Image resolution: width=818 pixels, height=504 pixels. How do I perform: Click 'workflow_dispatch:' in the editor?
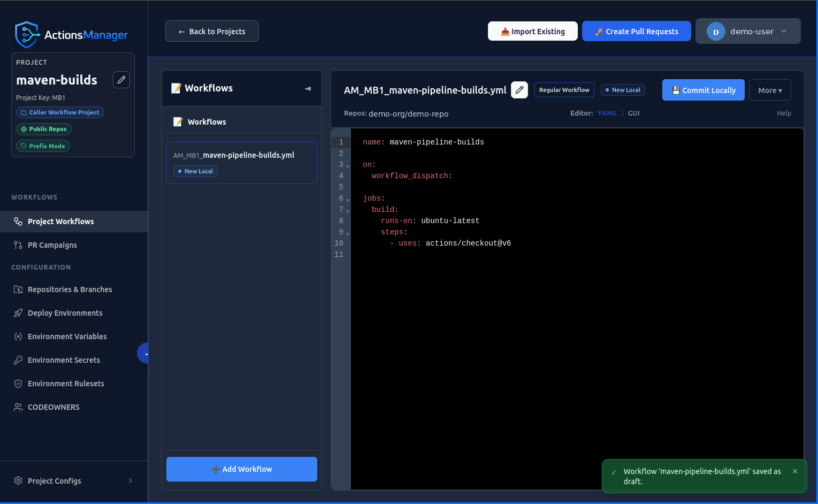click(412, 175)
